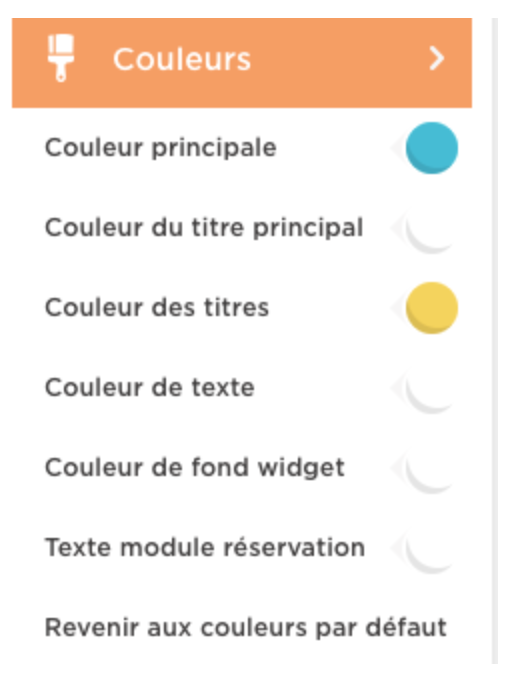Select the Couleur de fond widget label
The image size is (514, 682).
tap(195, 469)
